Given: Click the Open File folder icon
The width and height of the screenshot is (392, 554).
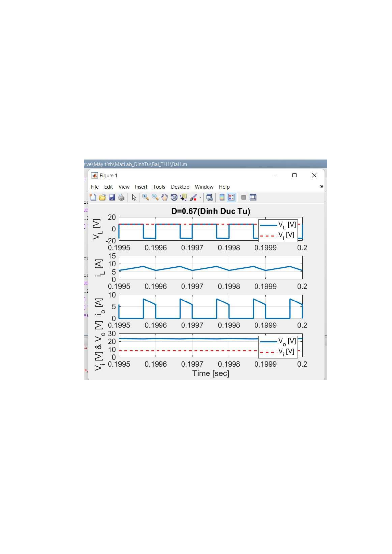Looking at the screenshot, I should [x=102, y=197].
